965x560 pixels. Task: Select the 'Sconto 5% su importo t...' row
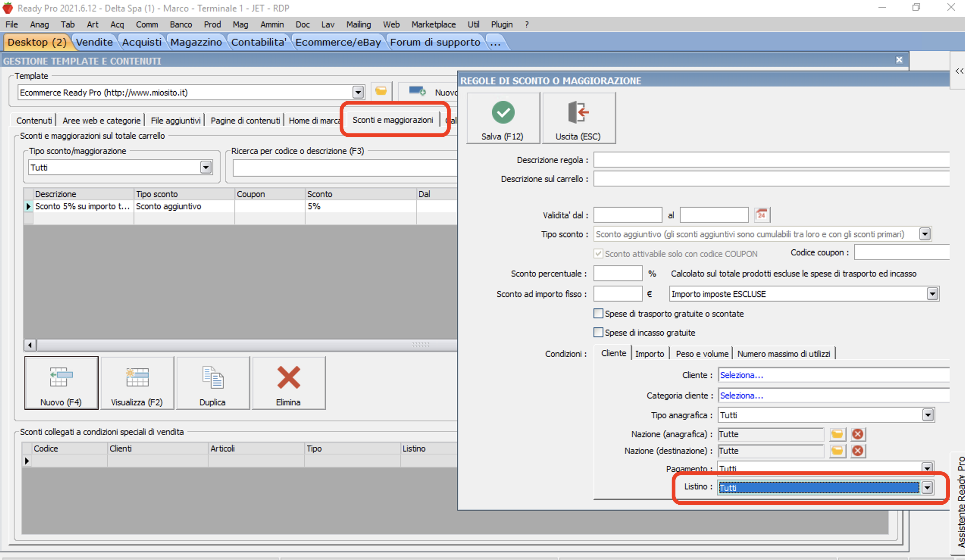pyautogui.click(x=241, y=206)
